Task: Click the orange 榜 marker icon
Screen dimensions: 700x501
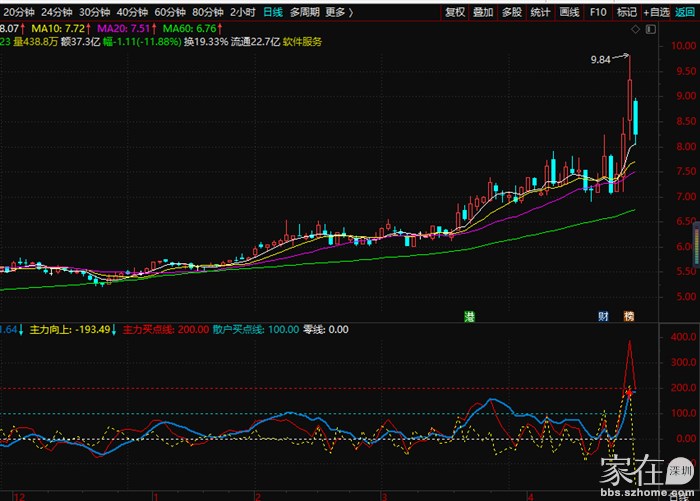Action: click(x=629, y=316)
